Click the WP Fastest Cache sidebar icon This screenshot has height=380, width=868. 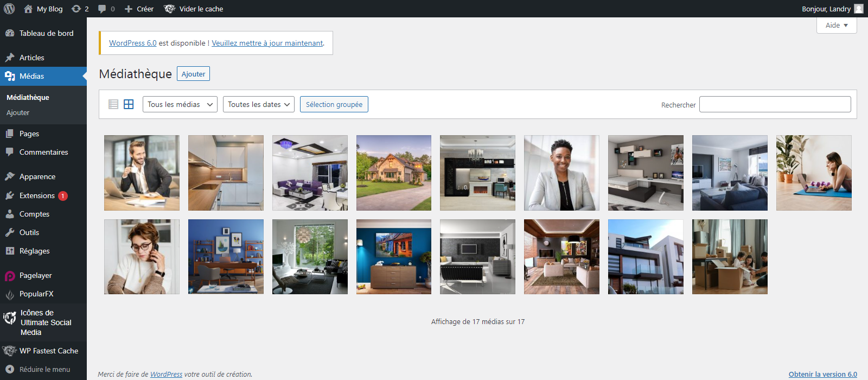pos(9,351)
